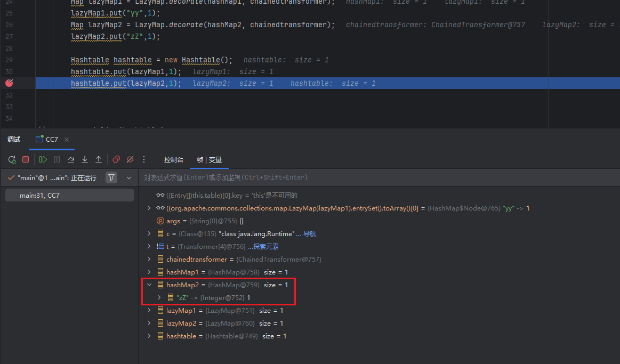Click the Rerun debug session icon
This screenshot has height=364, width=620.
click(12, 159)
